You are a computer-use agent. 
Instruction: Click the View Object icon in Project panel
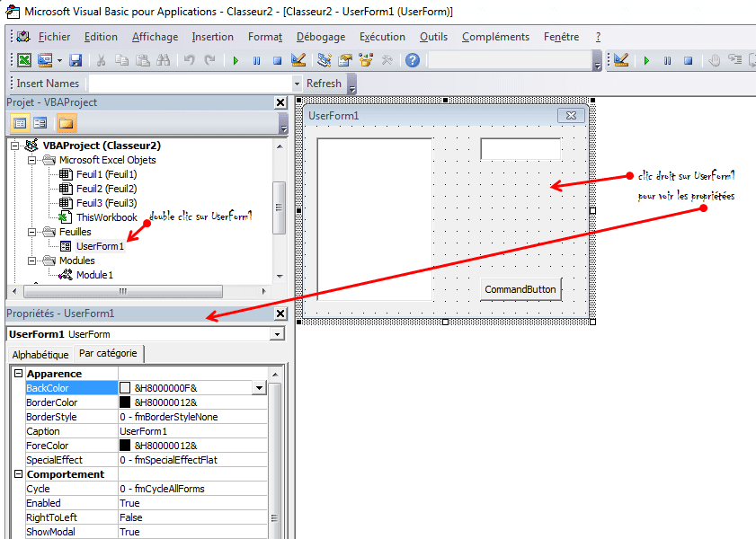[x=40, y=123]
